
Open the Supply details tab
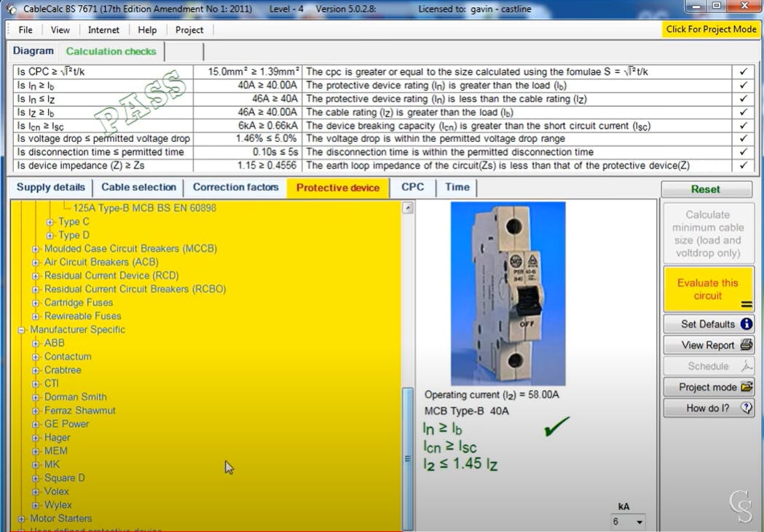pyautogui.click(x=51, y=187)
